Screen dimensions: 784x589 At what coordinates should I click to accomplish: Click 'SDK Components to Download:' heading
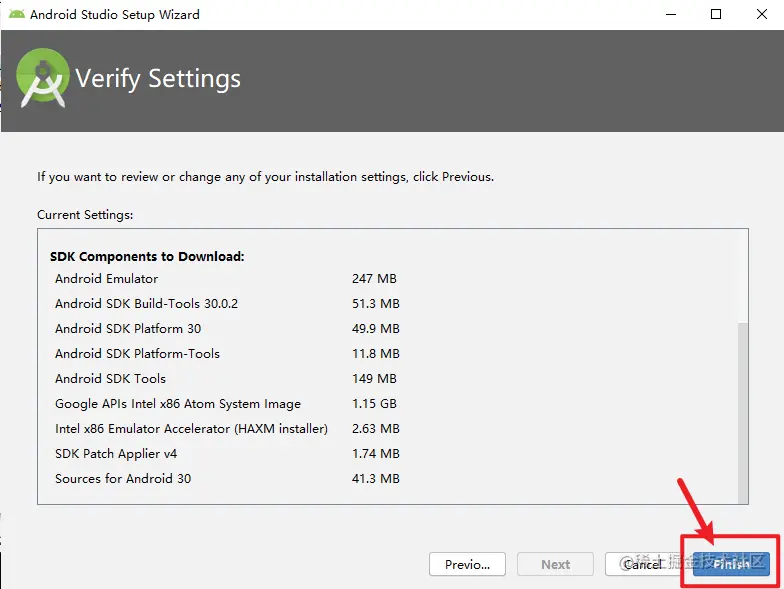pyautogui.click(x=147, y=256)
